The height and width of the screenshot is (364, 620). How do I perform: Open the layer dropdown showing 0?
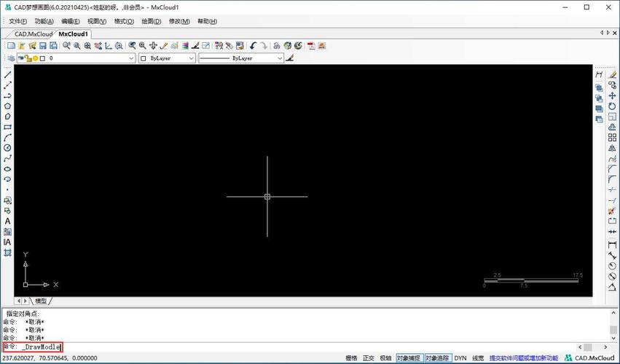click(76, 58)
